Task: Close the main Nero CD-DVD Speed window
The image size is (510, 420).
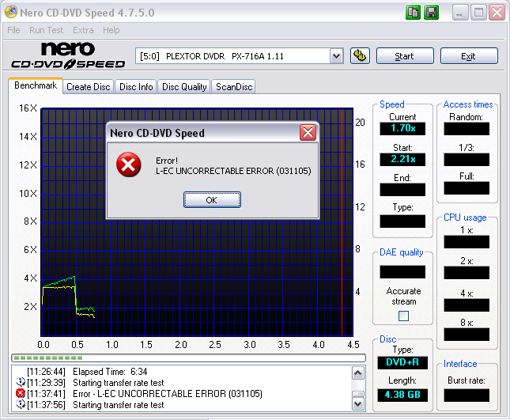Action: pos(497,13)
